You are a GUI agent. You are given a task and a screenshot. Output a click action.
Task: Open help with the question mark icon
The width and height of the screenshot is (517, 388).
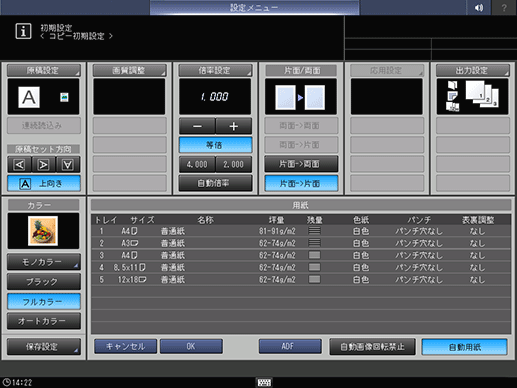(x=504, y=7)
